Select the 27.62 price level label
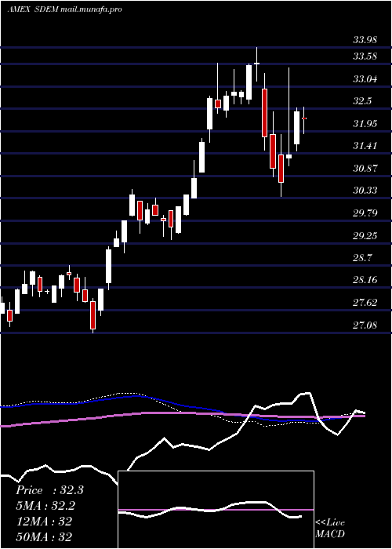This screenshot has height=549, width=392. coord(365,303)
